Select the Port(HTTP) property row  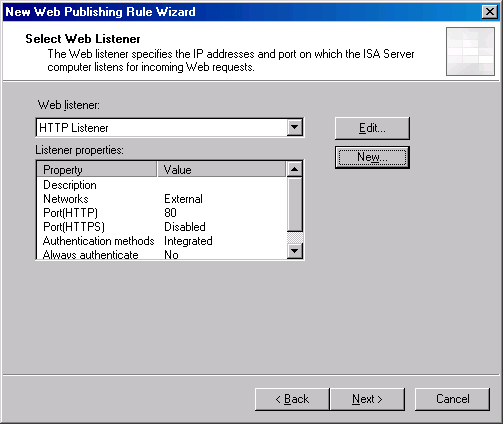pos(162,213)
